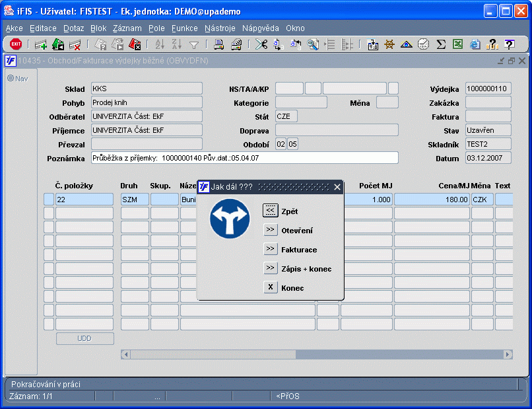Click the Fakturace arrow button
This screenshot has height=409, width=532.
(270, 249)
